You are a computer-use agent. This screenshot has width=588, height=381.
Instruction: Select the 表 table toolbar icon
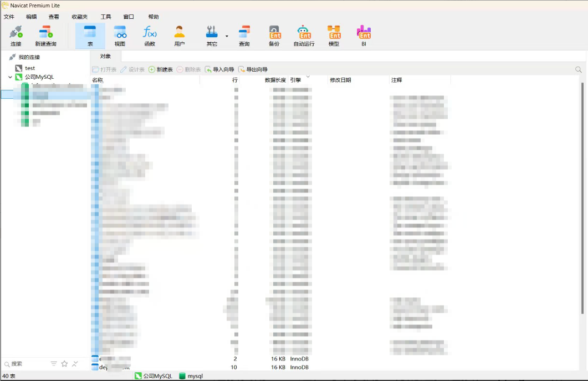click(90, 35)
